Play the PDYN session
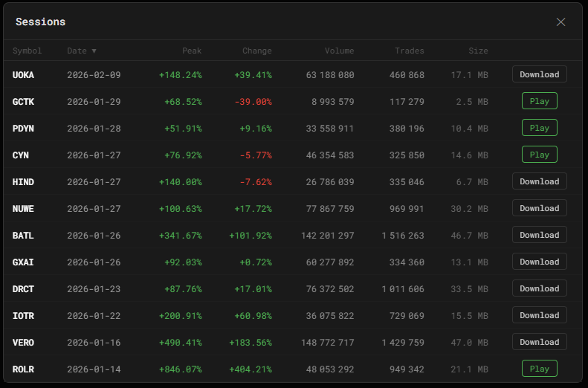The image size is (588, 388). click(x=539, y=128)
